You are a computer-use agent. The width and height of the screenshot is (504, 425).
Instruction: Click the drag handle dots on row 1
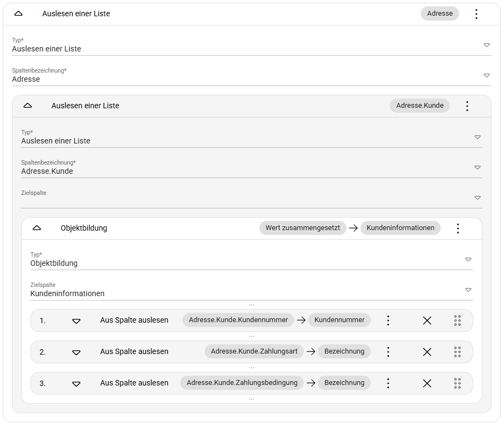[x=457, y=320]
